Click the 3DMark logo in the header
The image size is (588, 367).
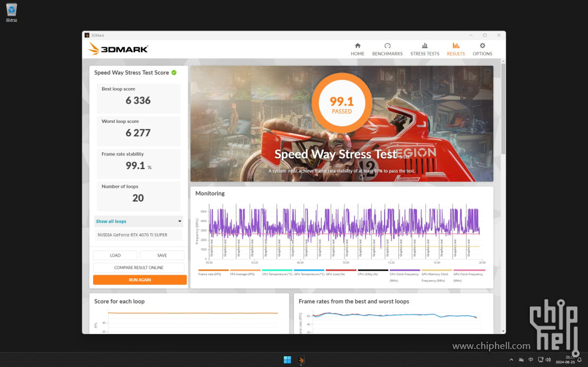(118, 49)
